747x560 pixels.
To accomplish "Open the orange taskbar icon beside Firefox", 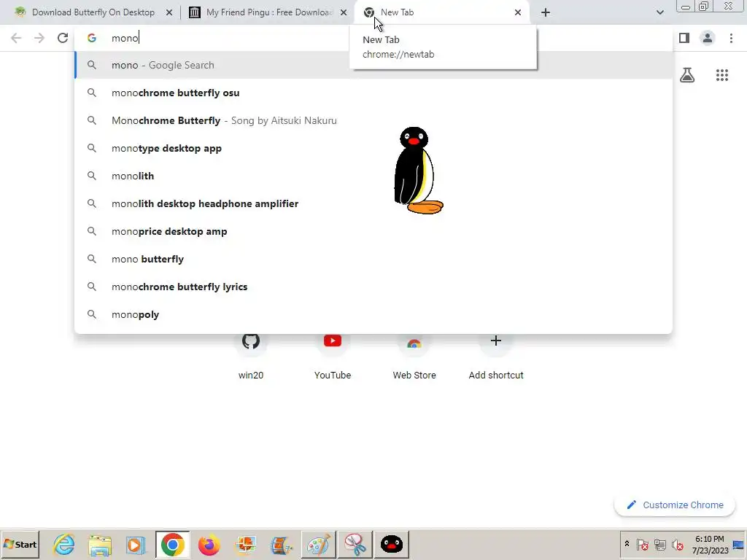I will click(x=246, y=544).
